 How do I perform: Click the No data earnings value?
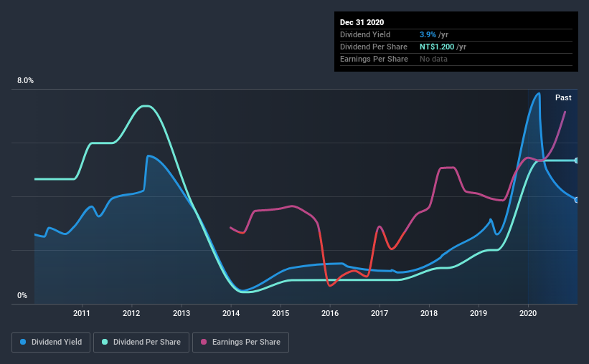[433, 59]
